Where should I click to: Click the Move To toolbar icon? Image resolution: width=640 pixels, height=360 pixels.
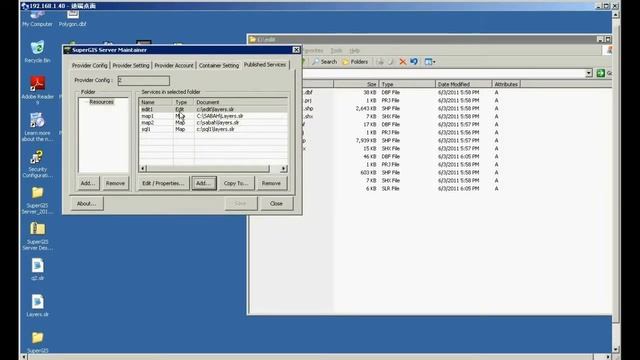click(380, 62)
